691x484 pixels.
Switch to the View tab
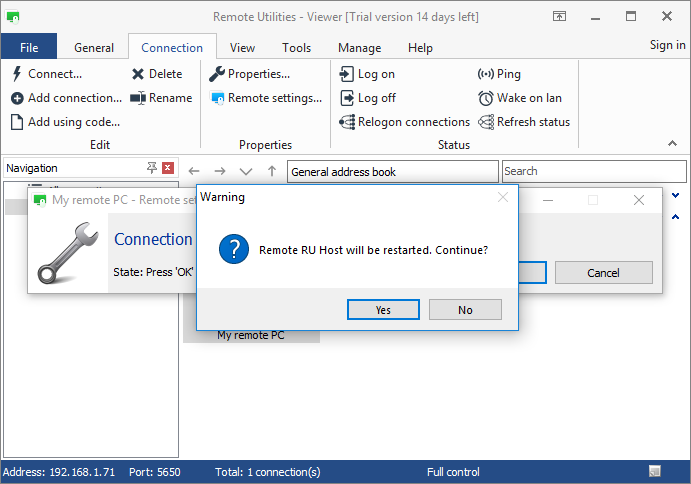click(x=242, y=47)
